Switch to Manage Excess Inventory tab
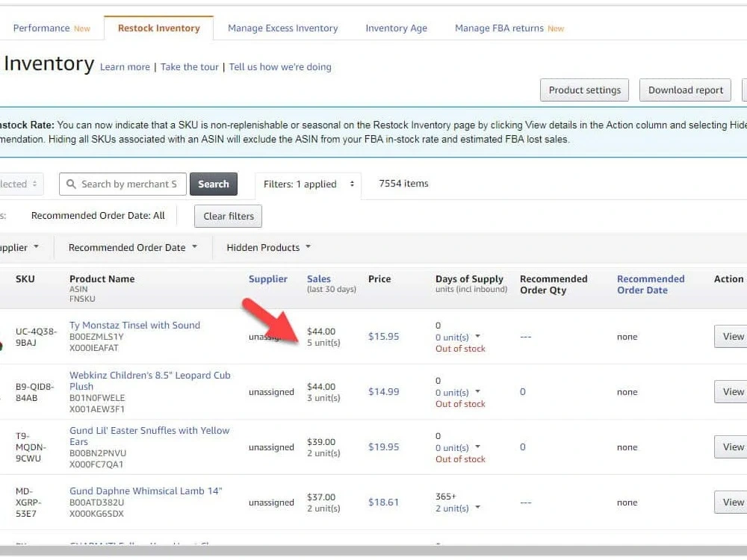Image resolution: width=747 pixels, height=560 pixels. pos(282,28)
